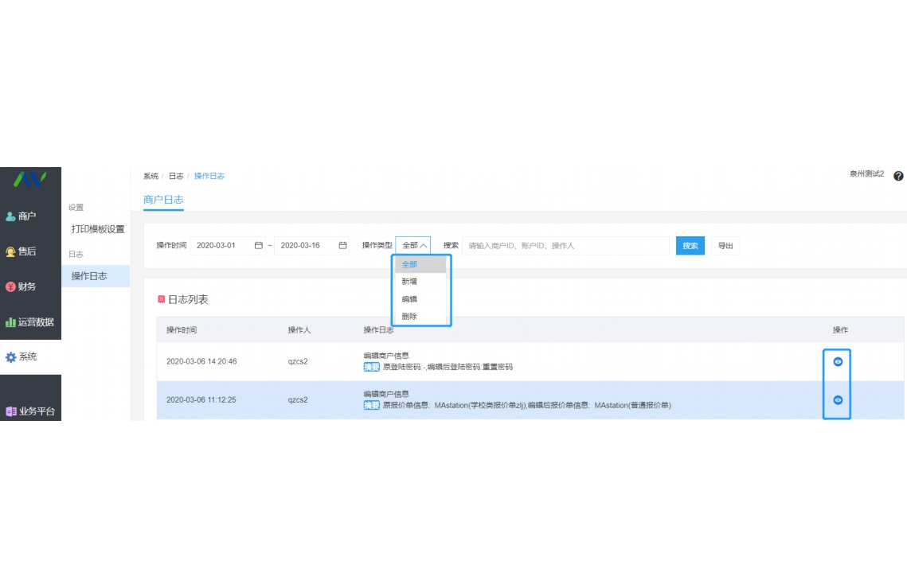Switch to the 商户日志 tab
Screen dimensions: 907x588
pos(163,200)
